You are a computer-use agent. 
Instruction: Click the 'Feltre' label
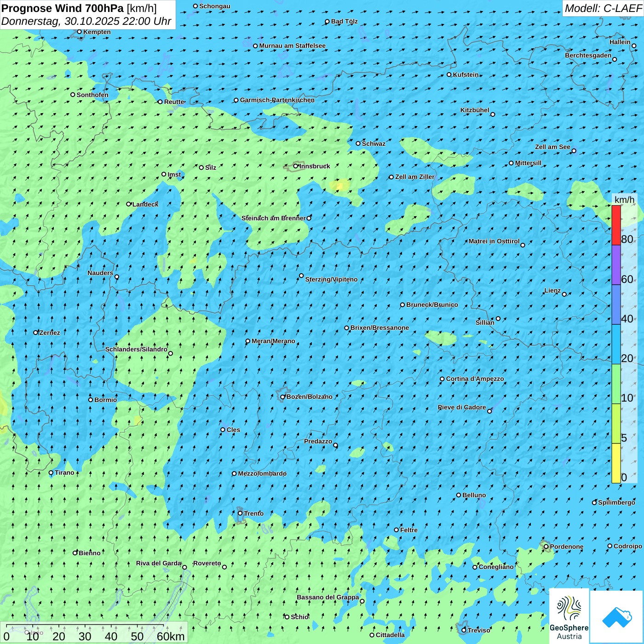pos(409,530)
